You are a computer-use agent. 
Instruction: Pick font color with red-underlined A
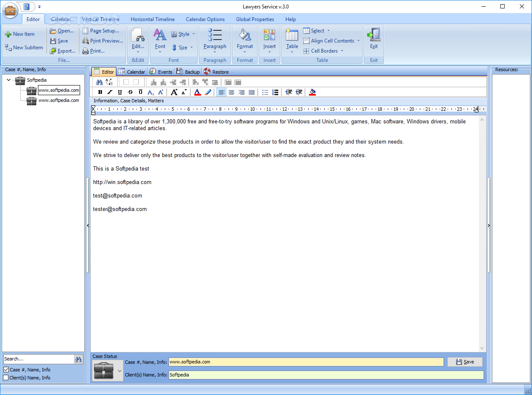click(x=198, y=92)
